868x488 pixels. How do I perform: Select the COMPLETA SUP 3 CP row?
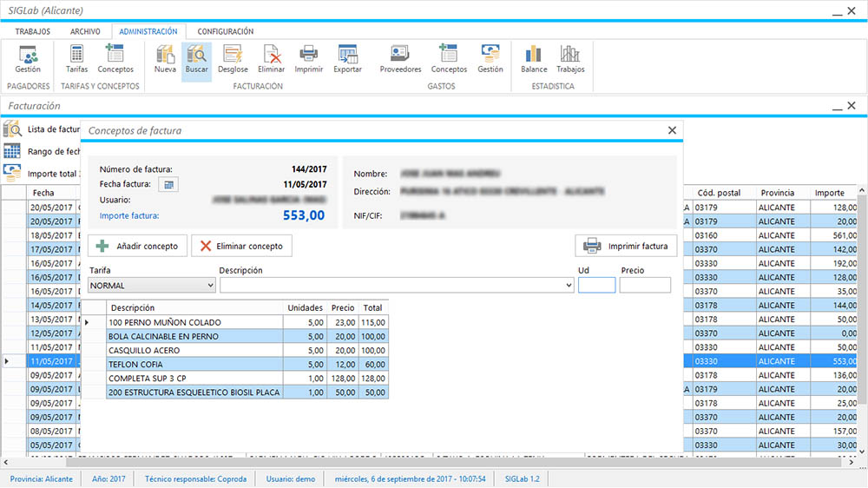(236, 379)
